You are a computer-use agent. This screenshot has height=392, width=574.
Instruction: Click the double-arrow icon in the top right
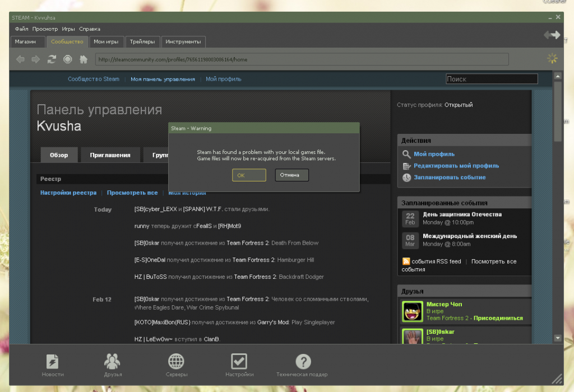pyautogui.click(x=552, y=35)
